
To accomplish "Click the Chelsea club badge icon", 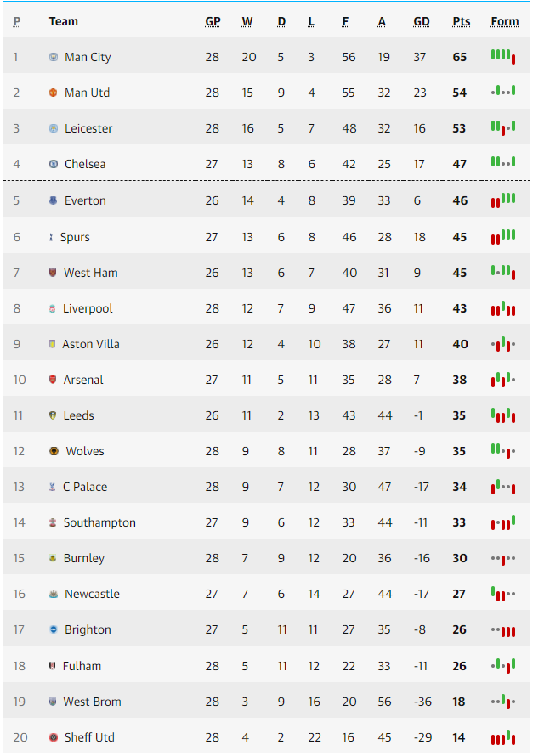I will click(54, 164).
